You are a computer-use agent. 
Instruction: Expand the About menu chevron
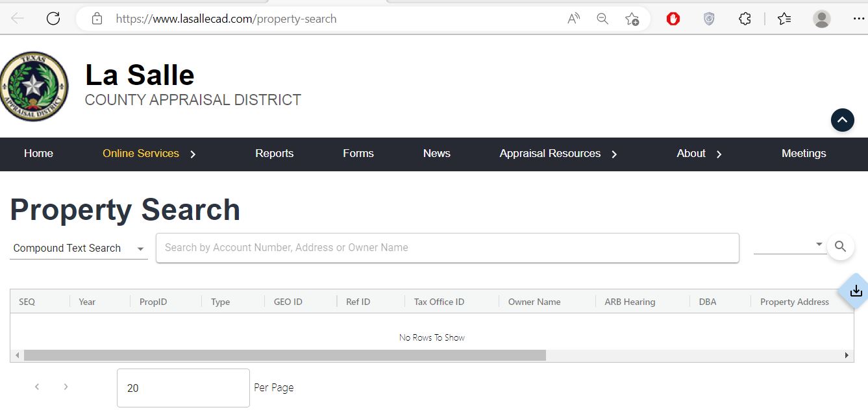click(x=719, y=154)
